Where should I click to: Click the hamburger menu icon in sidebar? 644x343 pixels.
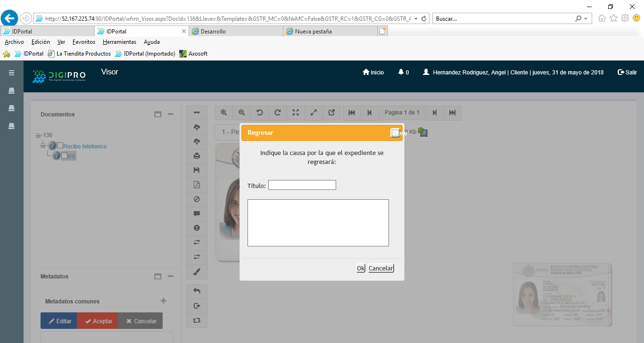click(x=12, y=73)
